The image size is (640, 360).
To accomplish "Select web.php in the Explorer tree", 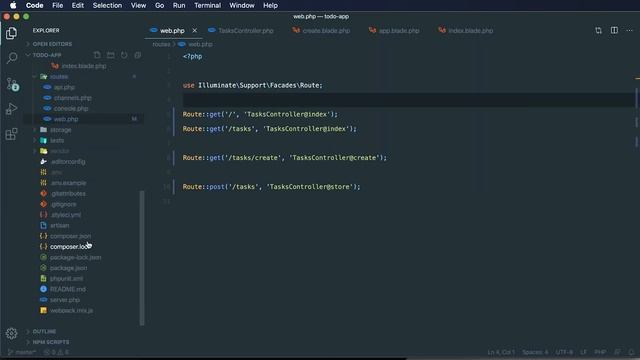I will (x=66, y=119).
